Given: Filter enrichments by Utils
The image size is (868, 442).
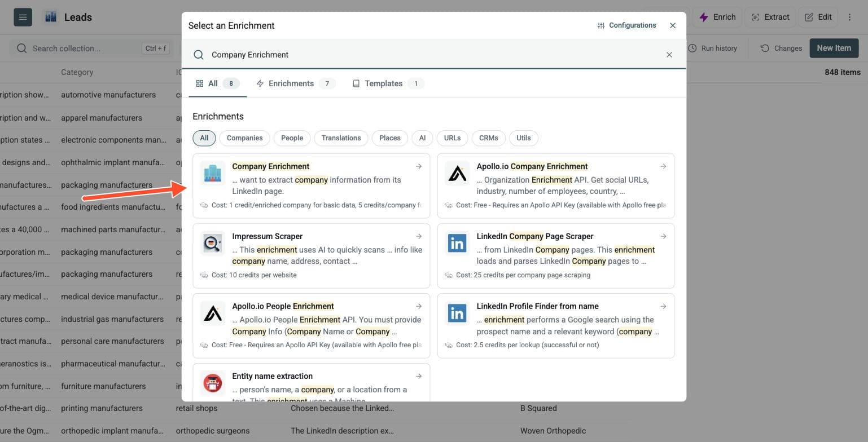Looking at the screenshot, I should (524, 138).
